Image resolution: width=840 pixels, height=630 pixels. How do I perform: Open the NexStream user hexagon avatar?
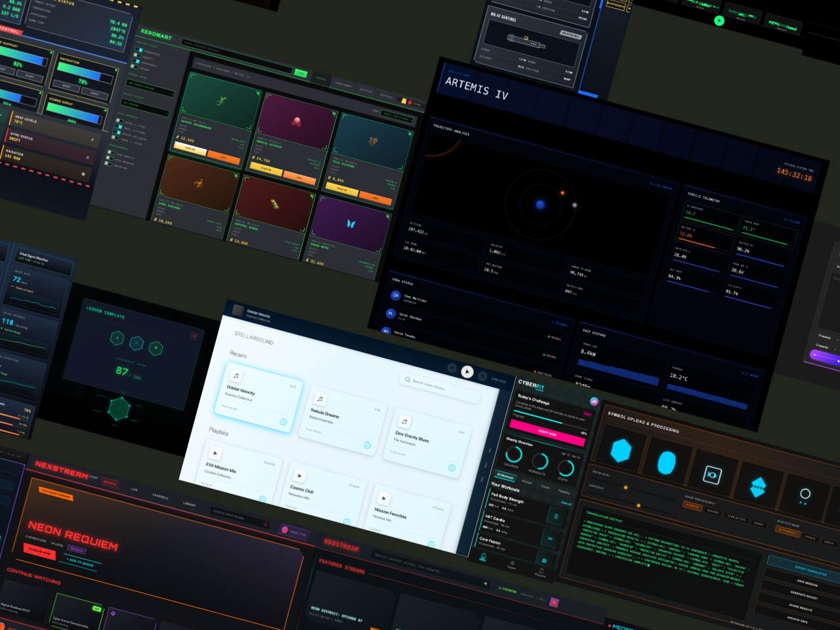point(285,530)
